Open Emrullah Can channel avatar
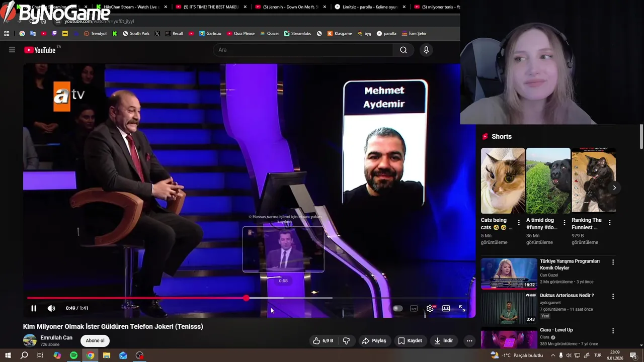Screen dimensions: 644x362 pos(30,340)
